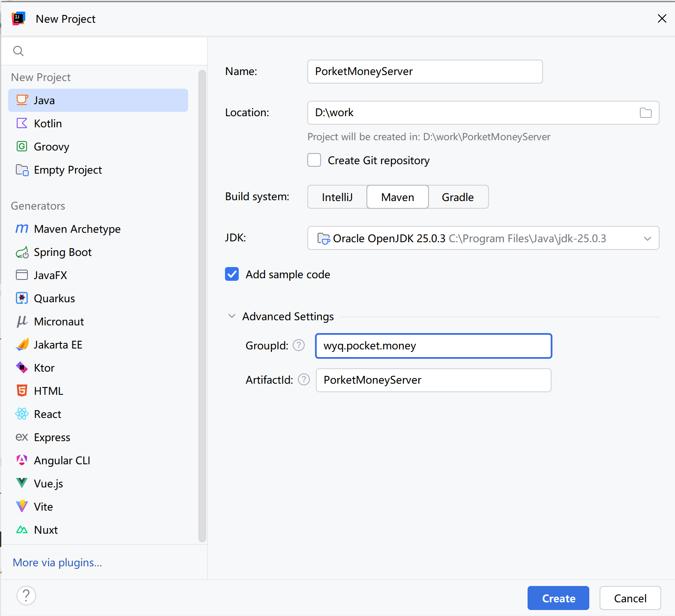Viewport: 675px width, 616px height.
Task: Click the Empty Project folder icon
Action: click(x=22, y=170)
